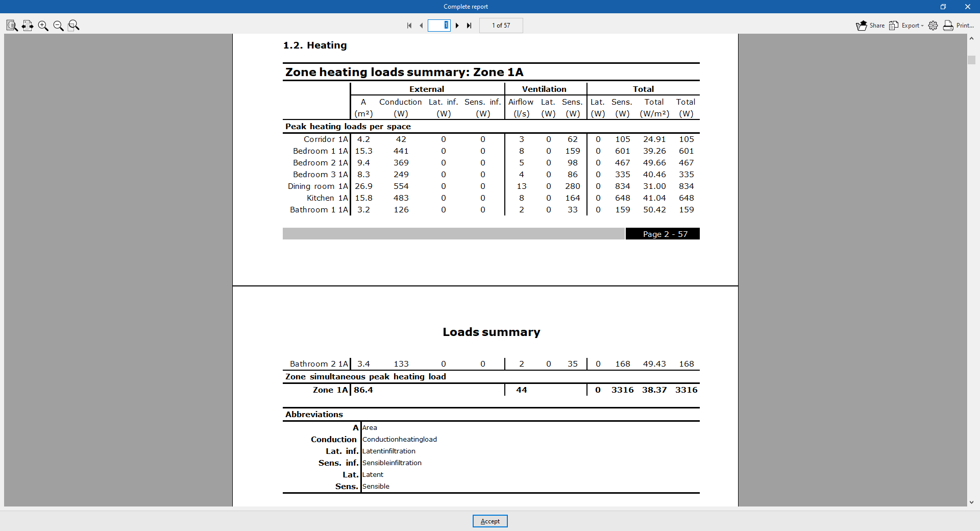Image resolution: width=980 pixels, height=531 pixels.
Task: Zoom out of the report
Action: (x=58, y=25)
